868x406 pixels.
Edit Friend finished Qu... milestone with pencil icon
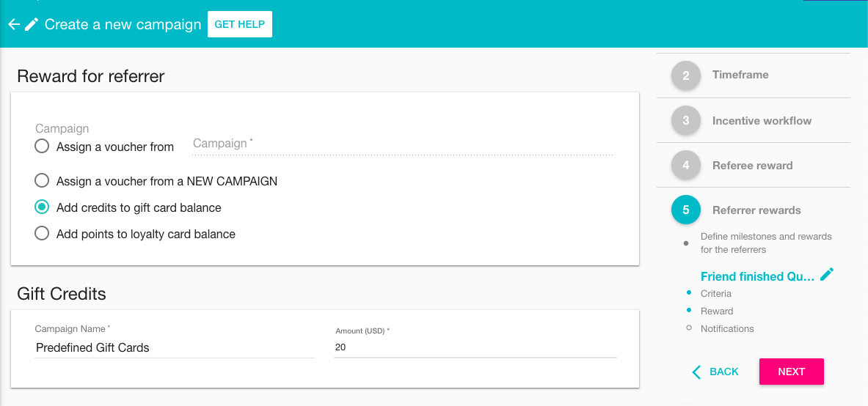[826, 274]
